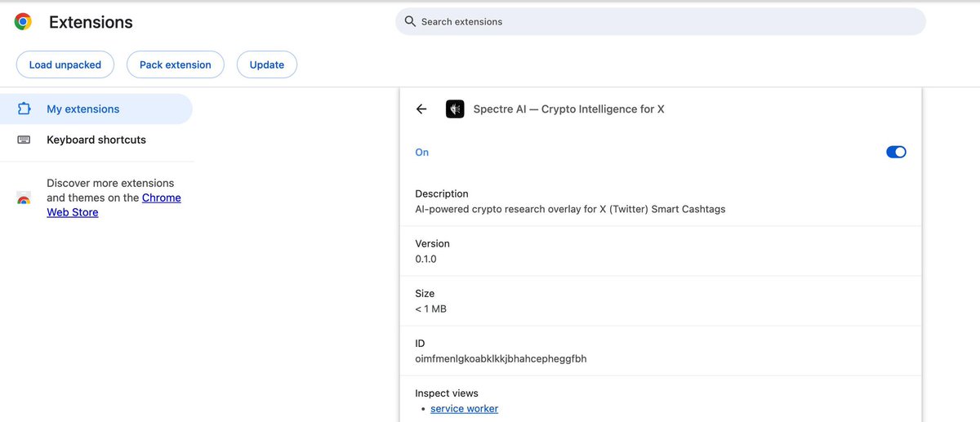
Task: Click the Chrome logo icon
Action: click(x=23, y=22)
